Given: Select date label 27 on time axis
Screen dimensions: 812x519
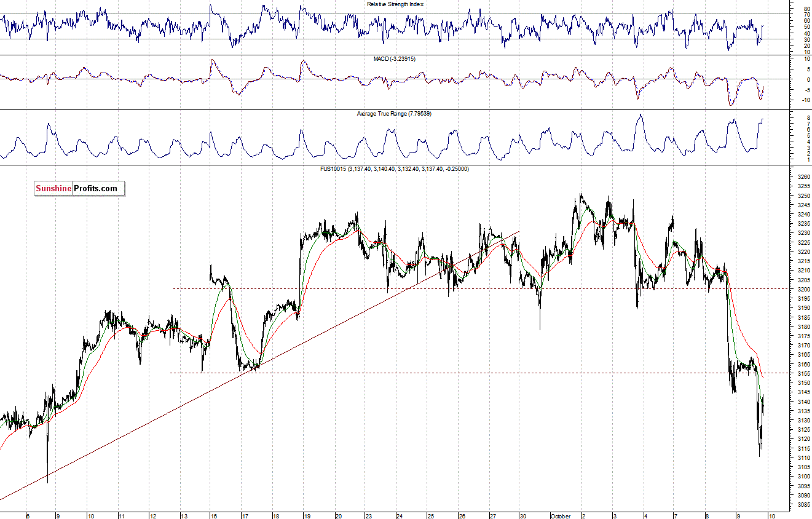Looking at the screenshot, I should [492, 515].
